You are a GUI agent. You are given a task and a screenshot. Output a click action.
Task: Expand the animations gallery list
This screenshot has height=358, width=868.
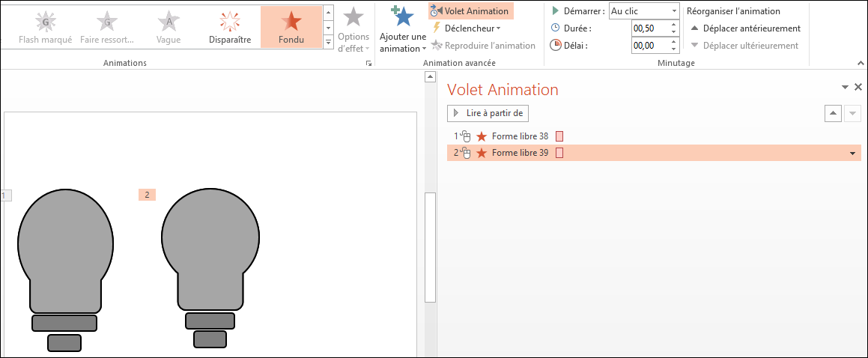[328, 43]
